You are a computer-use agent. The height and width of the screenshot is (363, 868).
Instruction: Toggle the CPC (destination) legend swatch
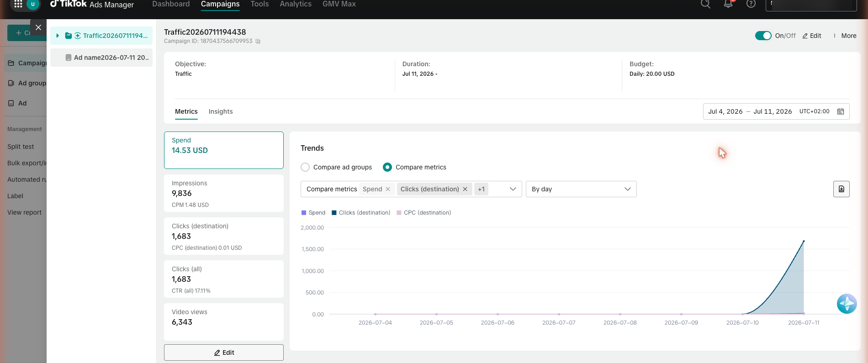tap(399, 213)
